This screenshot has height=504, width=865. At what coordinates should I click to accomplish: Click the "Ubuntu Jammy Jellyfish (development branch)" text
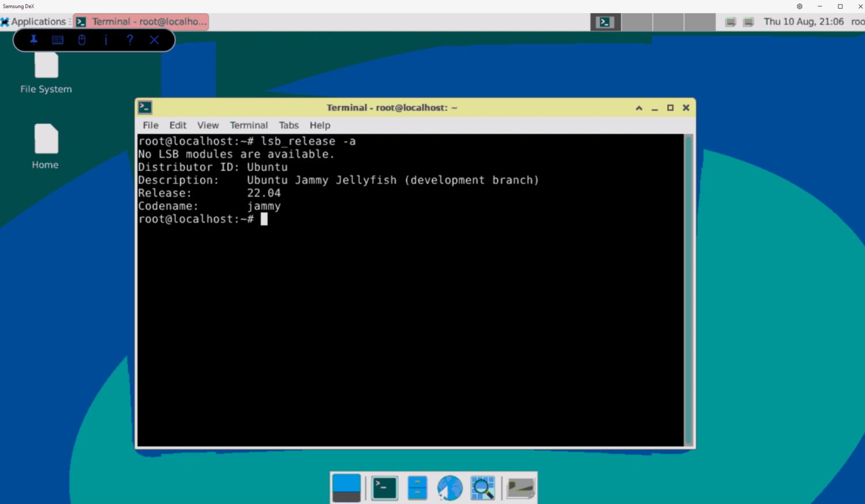pyautogui.click(x=393, y=180)
